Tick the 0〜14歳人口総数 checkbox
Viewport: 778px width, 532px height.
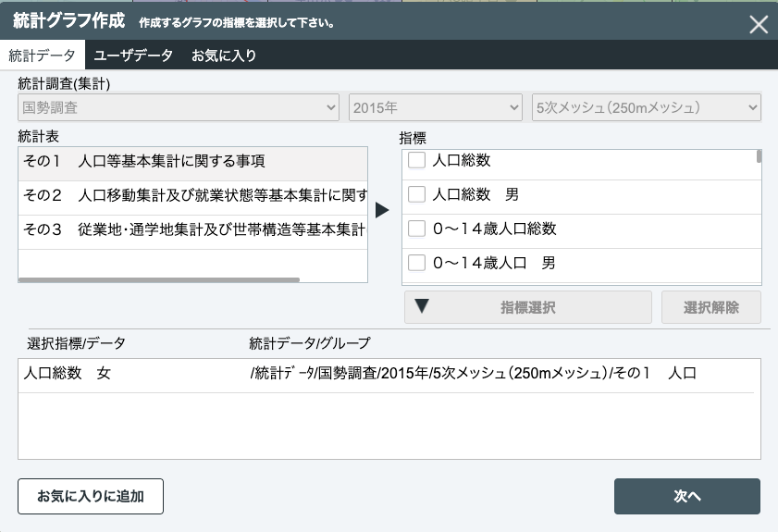click(x=417, y=229)
